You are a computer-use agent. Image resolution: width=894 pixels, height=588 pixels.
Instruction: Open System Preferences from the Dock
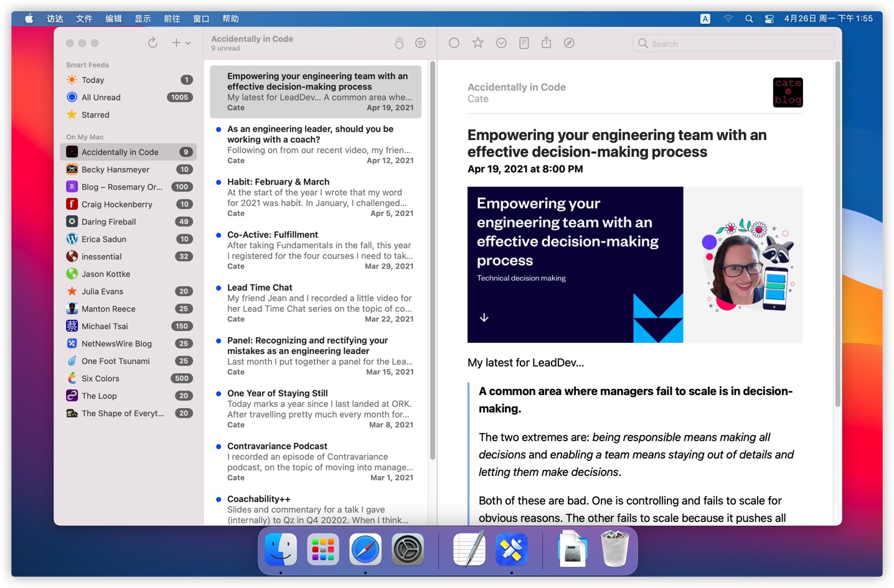[408, 549]
